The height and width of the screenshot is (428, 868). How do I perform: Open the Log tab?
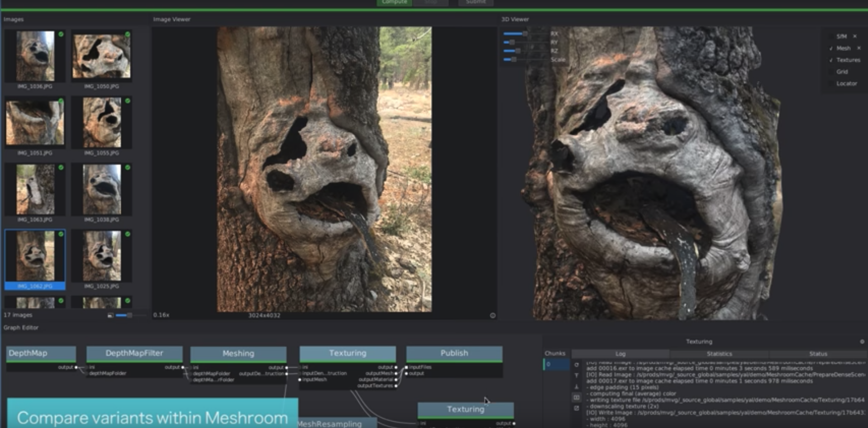click(620, 354)
